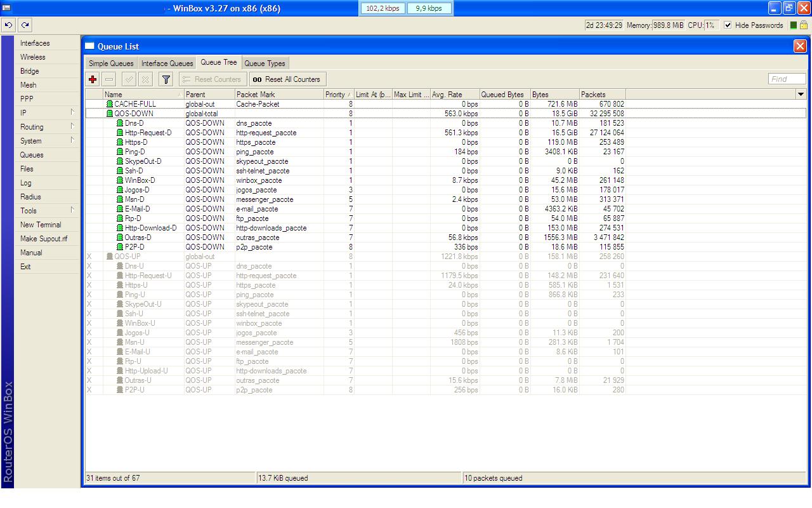
Task: Open Queues in the sidebar menu
Action: pos(32,155)
